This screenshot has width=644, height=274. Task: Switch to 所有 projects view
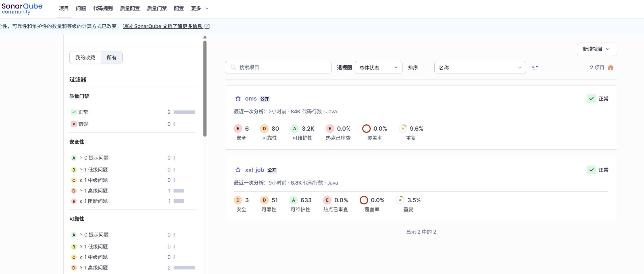(x=112, y=58)
